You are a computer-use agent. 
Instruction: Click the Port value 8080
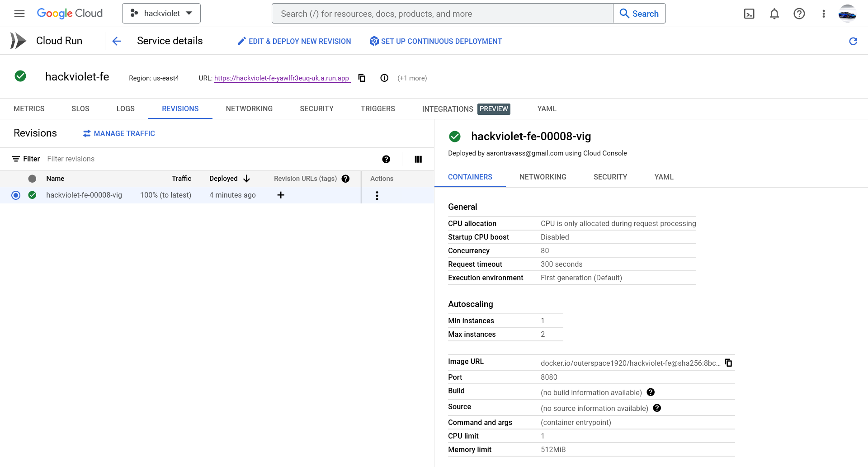click(x=549, y=377)
